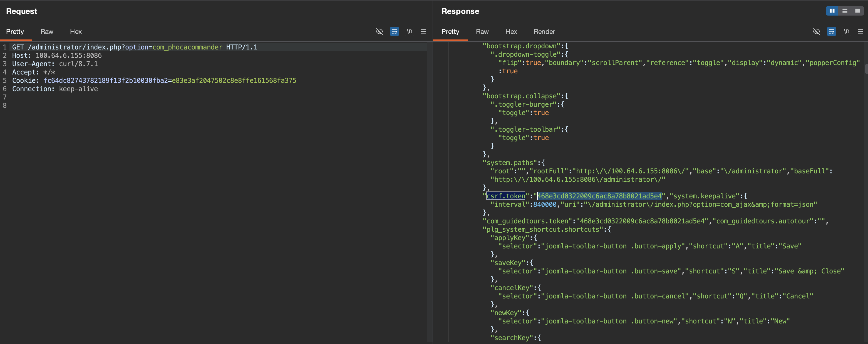This screenshot has height=344, width=868.
Task: Select the Raw tab in the Request panel
Action: click(47, 32)
